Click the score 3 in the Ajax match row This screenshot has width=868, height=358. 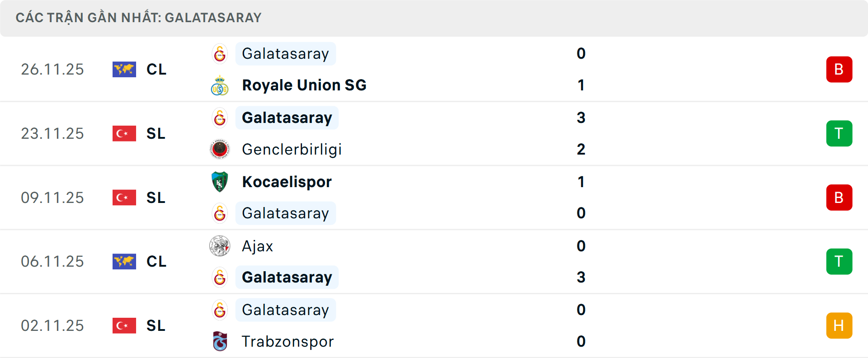pyautogui.click(x=581, y=277)
